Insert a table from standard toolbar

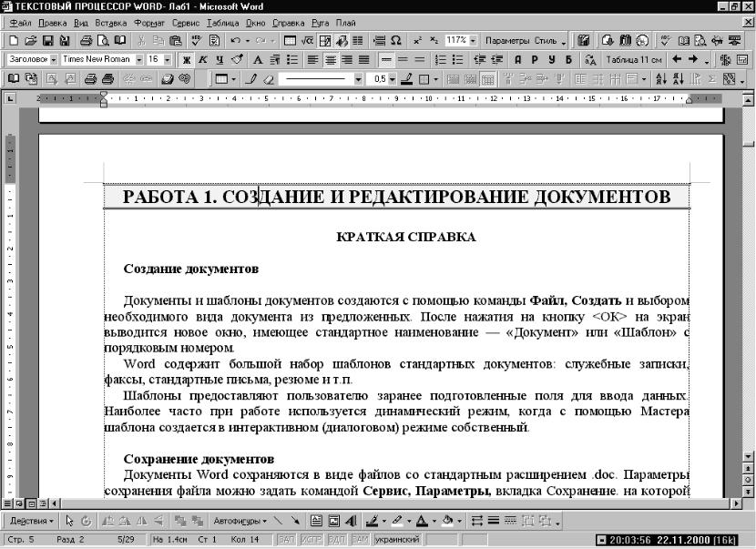point(290,40)
